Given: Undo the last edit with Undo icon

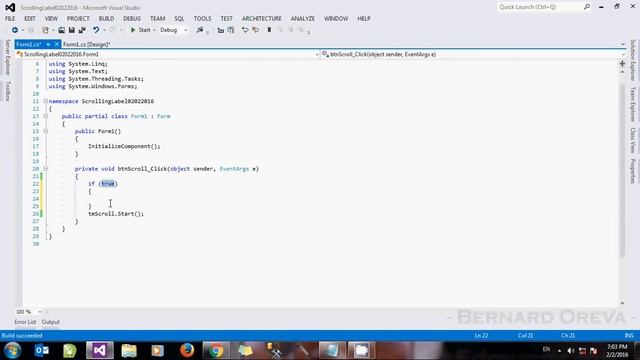Looking at the screenshot, I should pos(96,30).
